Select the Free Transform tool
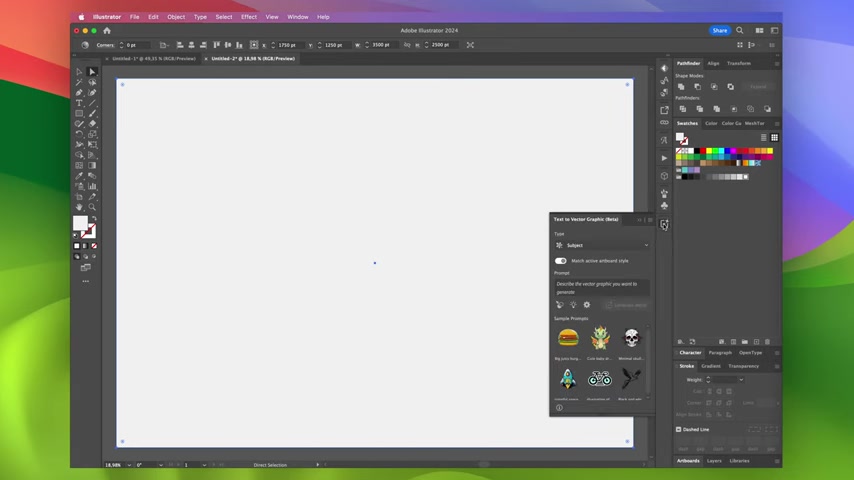Screen dimensions: 854x480 click(92, 144)
